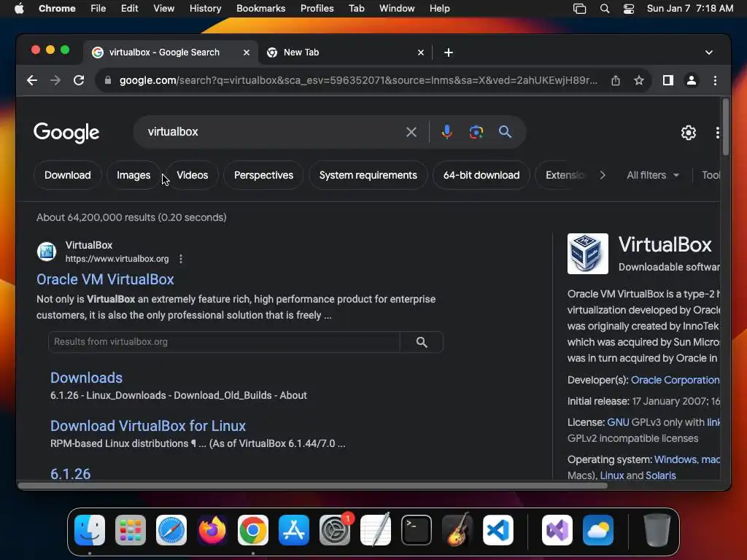Open the Oracle VM VirtualBox result
The height and width of the screenshot is (560, 747).
105,279
